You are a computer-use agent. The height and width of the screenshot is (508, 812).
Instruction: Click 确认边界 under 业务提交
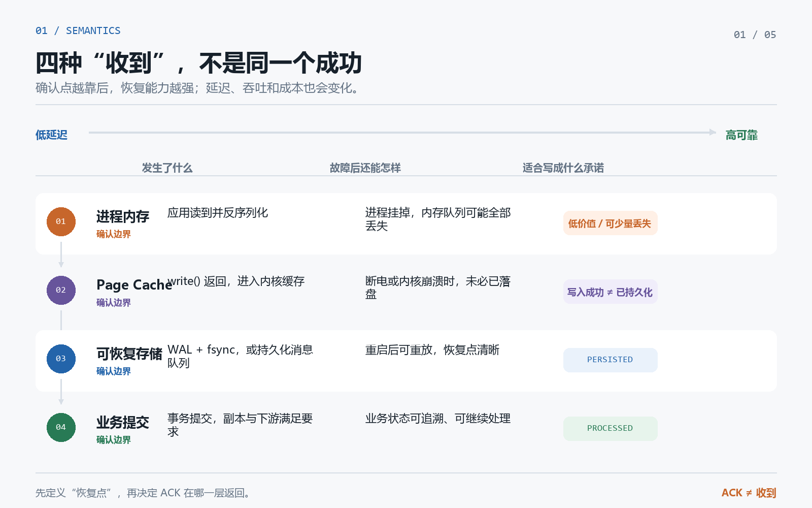point(114,440)
